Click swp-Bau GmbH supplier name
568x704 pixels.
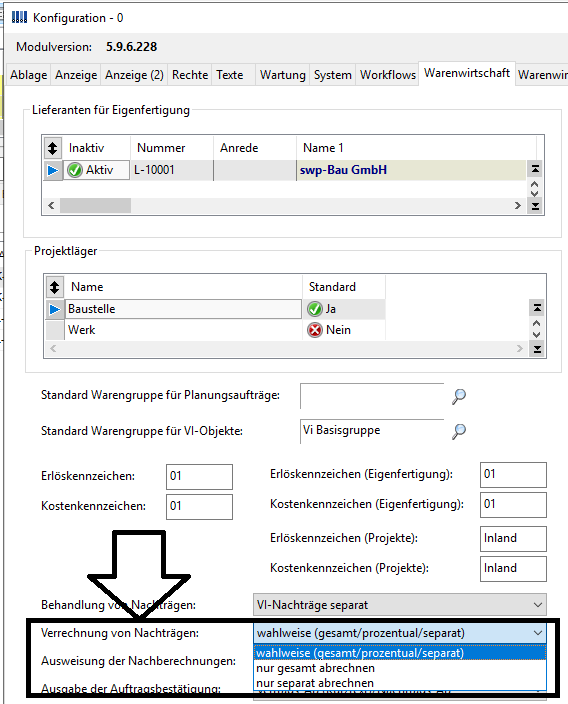343,170
